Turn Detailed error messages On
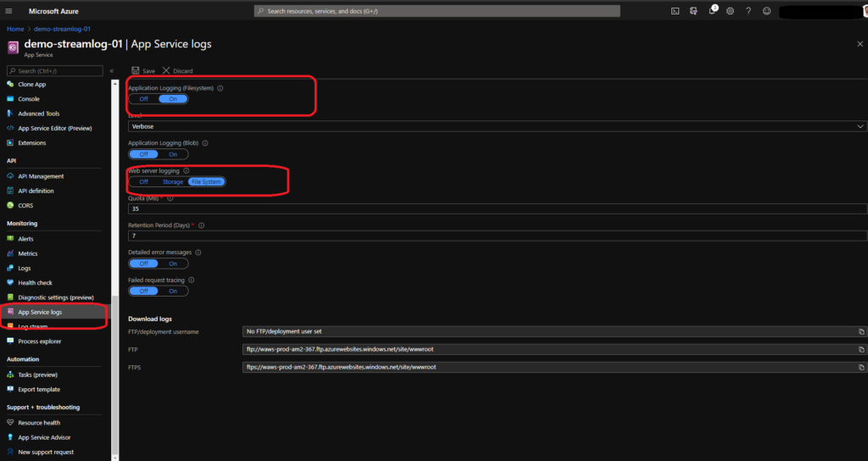The image size is (868, 461). (173, 264)
